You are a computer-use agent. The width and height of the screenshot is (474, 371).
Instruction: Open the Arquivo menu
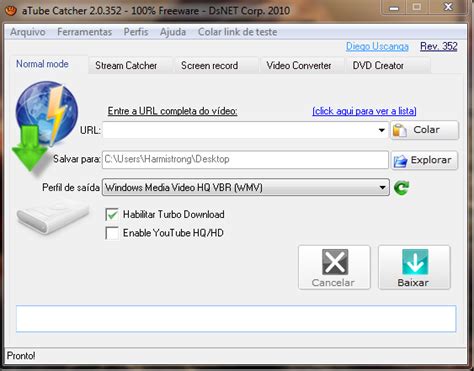tap(28, 32)
